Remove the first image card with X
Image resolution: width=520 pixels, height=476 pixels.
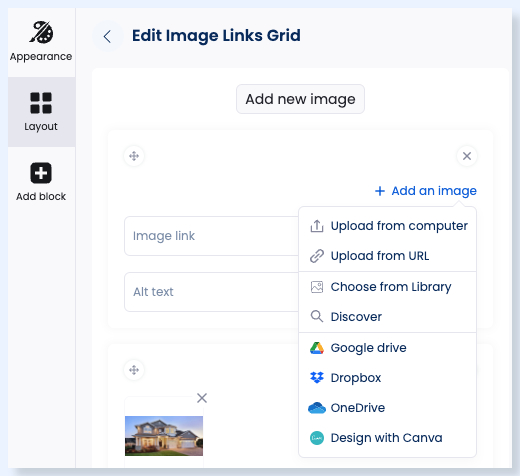point(467,156)
